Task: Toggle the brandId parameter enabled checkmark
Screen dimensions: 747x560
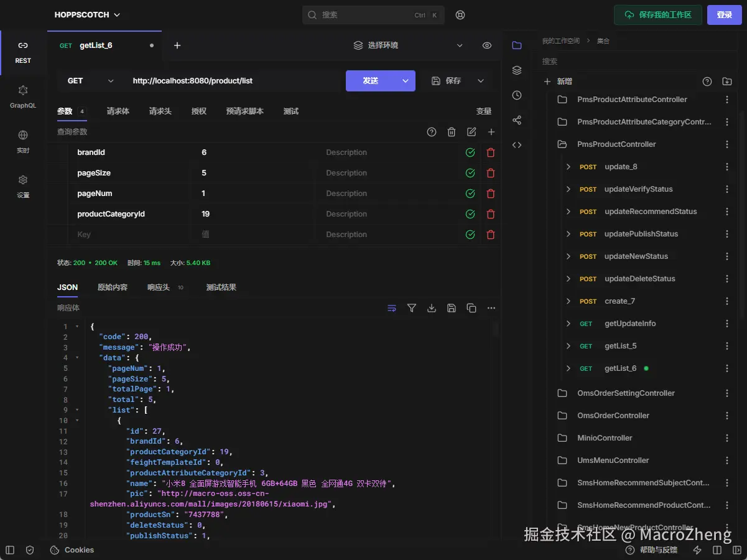Action: 470,152
